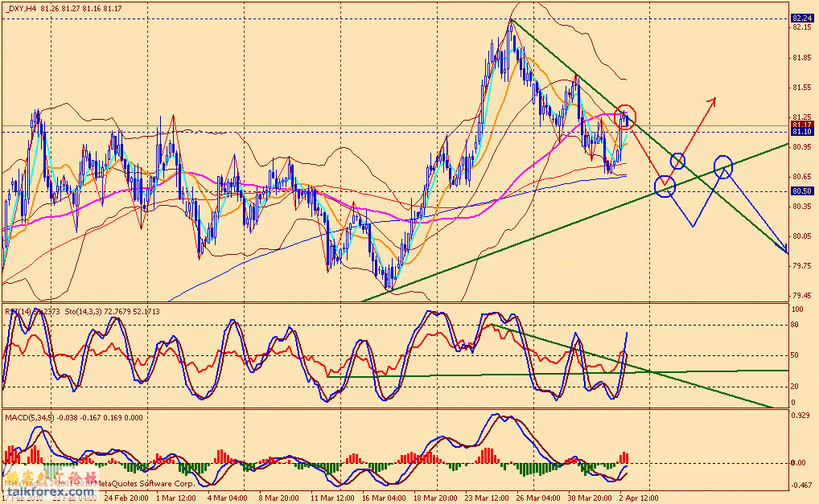This screenshot has height=504, width=819.
Task: Click the 0.00 MACD scale value
Action: (799, 463)
